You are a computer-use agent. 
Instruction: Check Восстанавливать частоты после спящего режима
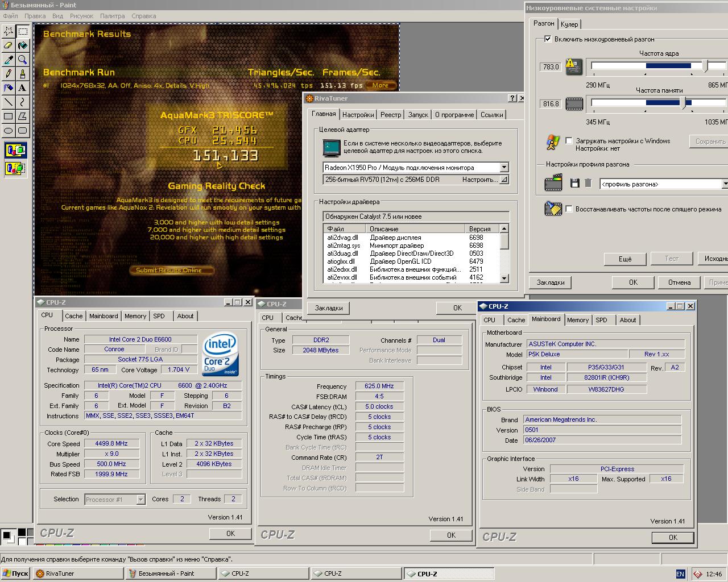[569, 209]
